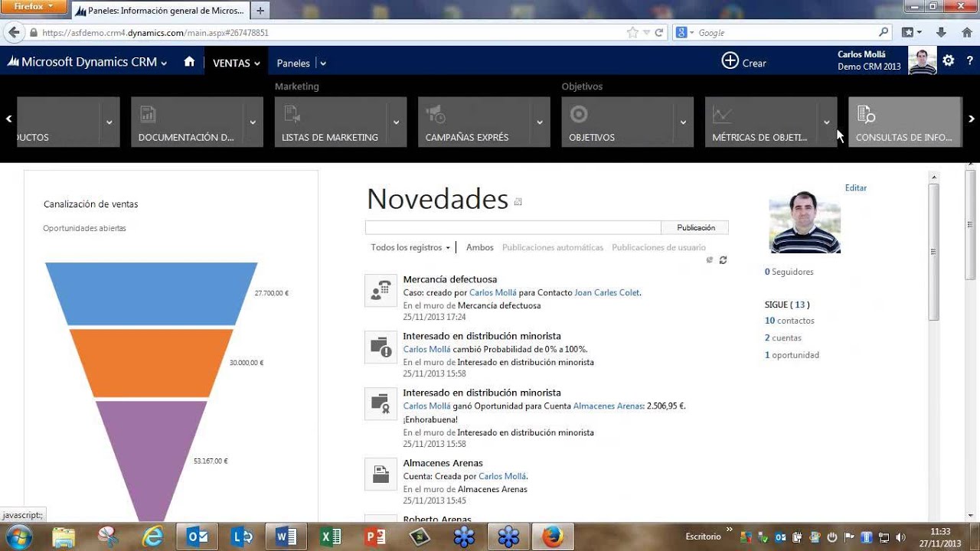
Task: Click the Almacenes Arenas account post icon
Action: coord(381,474)
